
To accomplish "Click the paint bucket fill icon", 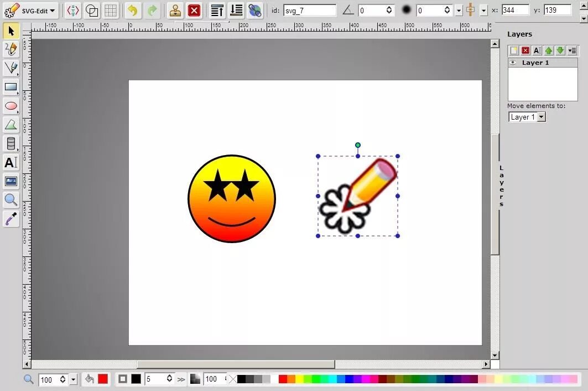I will (x=89, y=379).
